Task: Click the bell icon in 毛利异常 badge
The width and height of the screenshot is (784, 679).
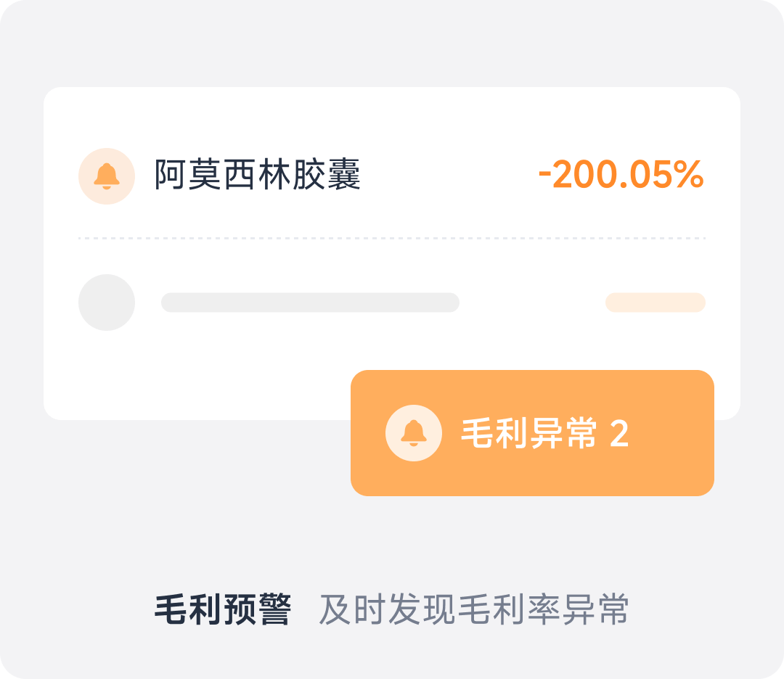Action: (414, 433)
